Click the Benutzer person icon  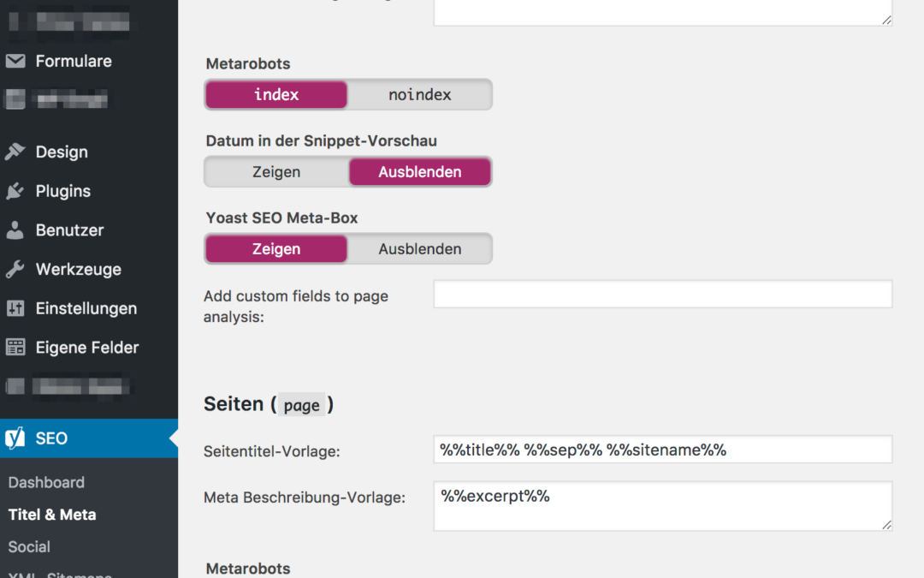tap(15, 230)
